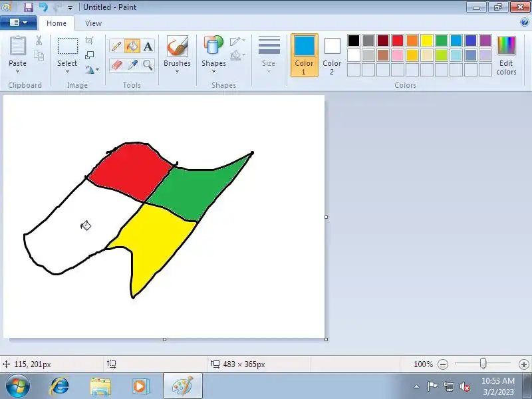Select the Fill with color bucket tool
This screenshot has height=399, width=532.
(132, 46)
